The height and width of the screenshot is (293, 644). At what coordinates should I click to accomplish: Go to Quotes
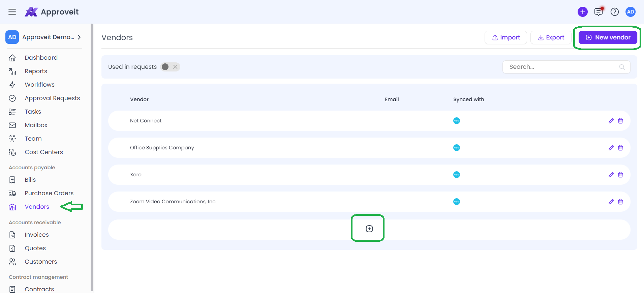pos(35,248)
